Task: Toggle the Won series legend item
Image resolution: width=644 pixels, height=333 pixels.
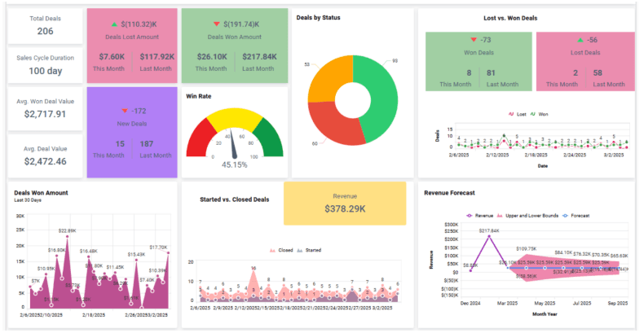Action: 539,114
